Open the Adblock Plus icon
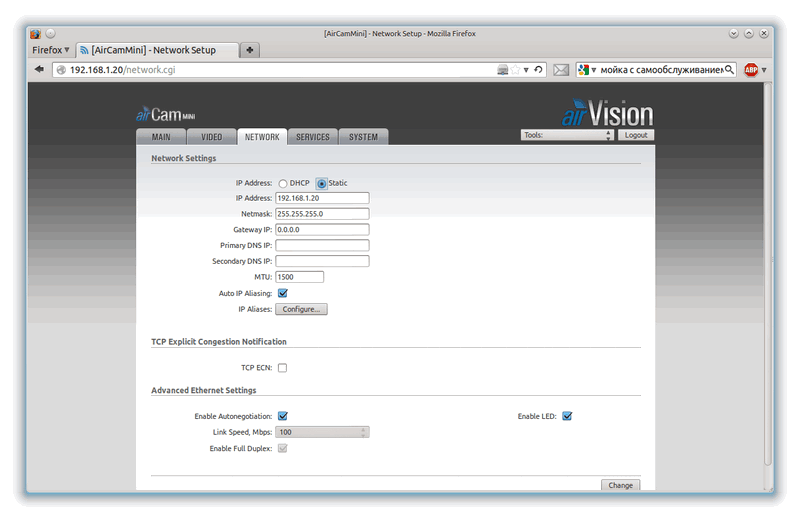 (751, 70)
